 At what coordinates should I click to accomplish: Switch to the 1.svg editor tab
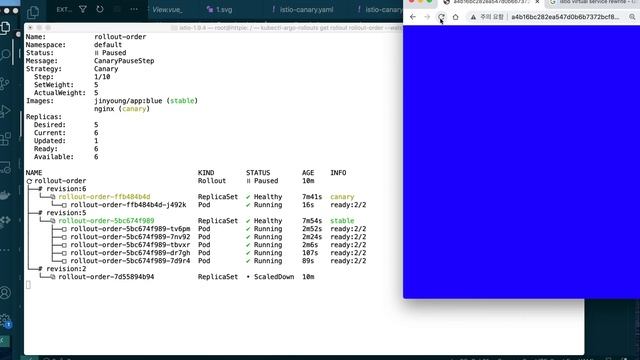pyautogui.click(x=220, y=9)
